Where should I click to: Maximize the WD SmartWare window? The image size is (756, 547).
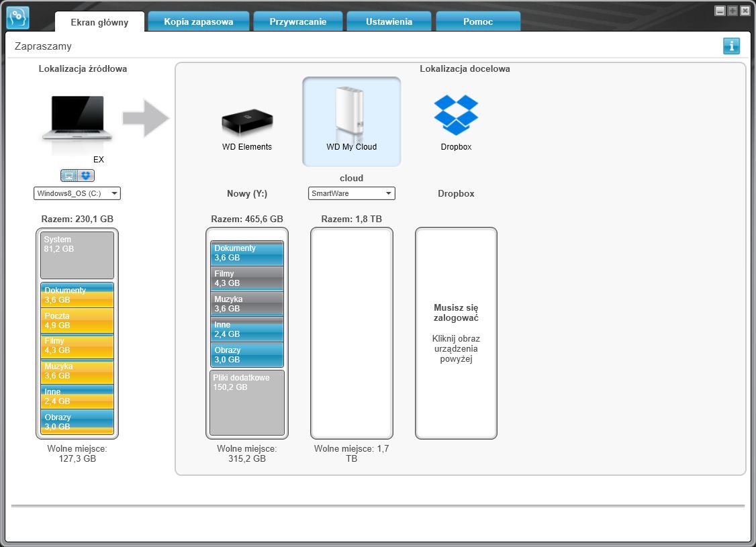pos(733,11)
